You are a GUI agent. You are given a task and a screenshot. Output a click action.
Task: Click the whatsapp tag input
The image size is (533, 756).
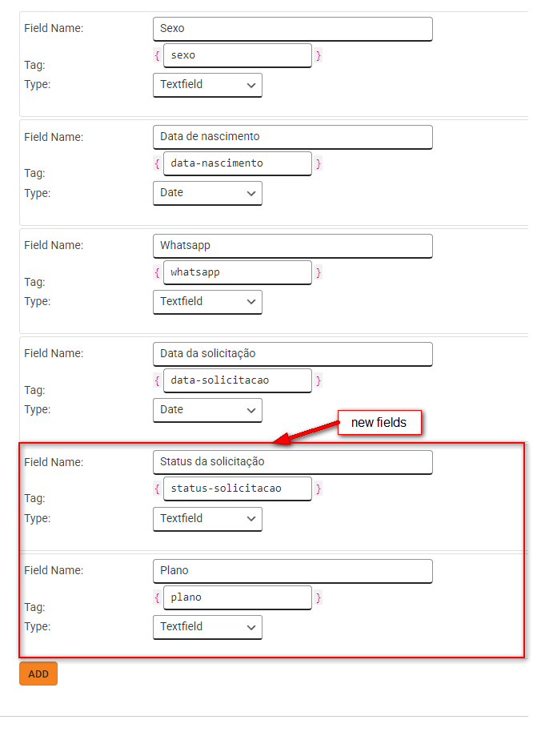click(237, 272)
